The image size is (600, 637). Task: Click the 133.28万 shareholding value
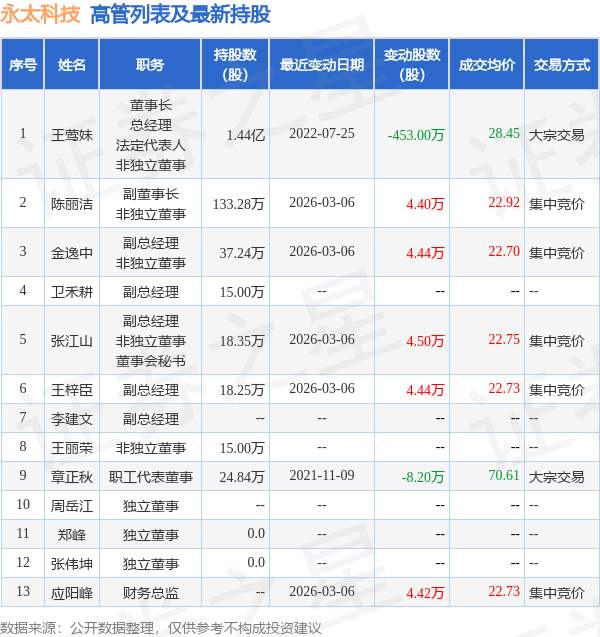click(238, 204)
